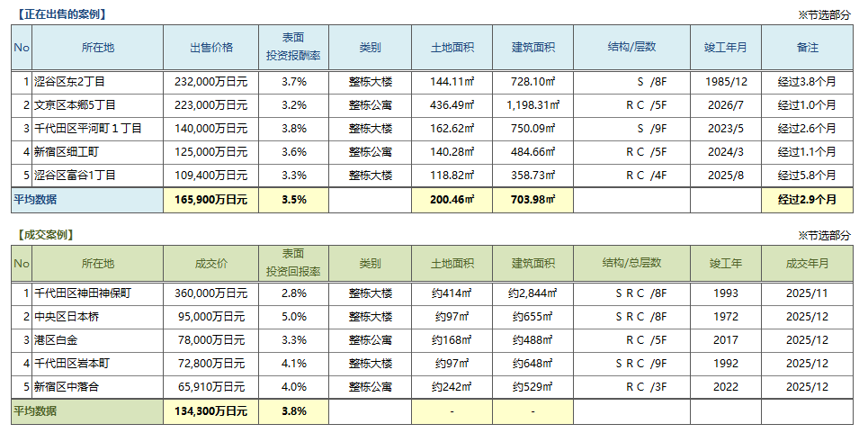
Task: Click the 1,198.31㎡ building area cell
Action: click(x=532, y=104)
